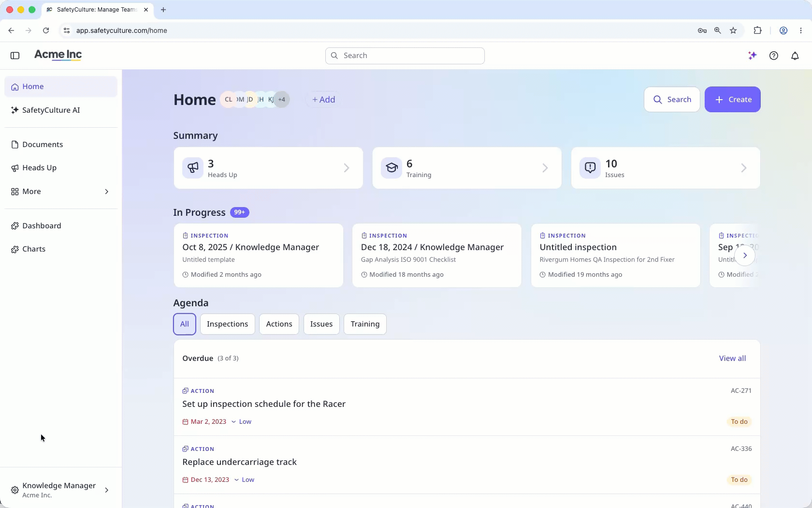Click the +4 members avatar badge
The image size is (812, 508).
[282, 100]
